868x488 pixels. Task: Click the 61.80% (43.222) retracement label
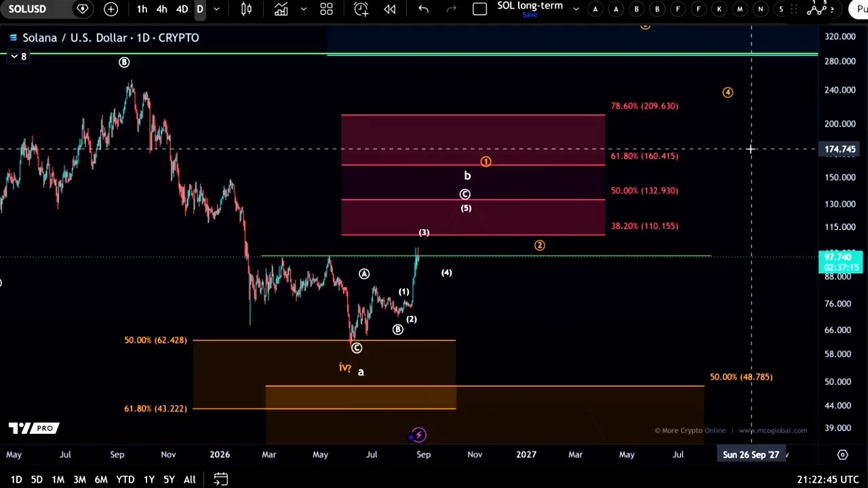point(155,409)
